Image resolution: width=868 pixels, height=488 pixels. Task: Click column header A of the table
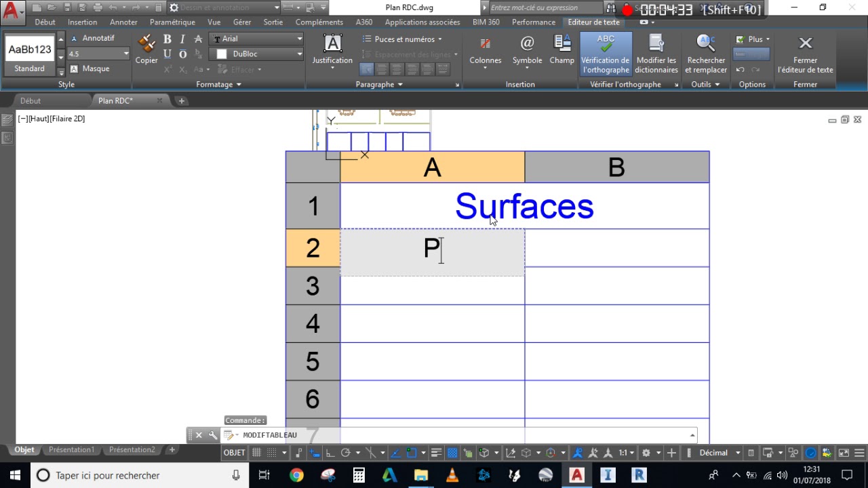(x=433, y=167)
